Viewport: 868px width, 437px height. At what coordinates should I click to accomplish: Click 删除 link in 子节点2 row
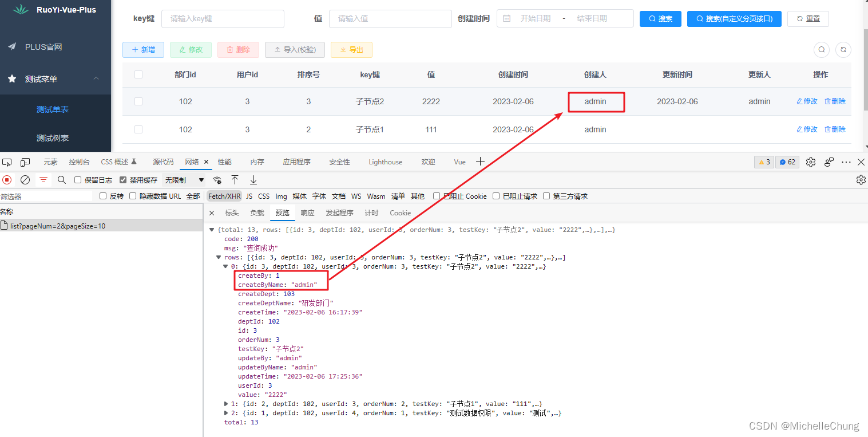point(835,101)
